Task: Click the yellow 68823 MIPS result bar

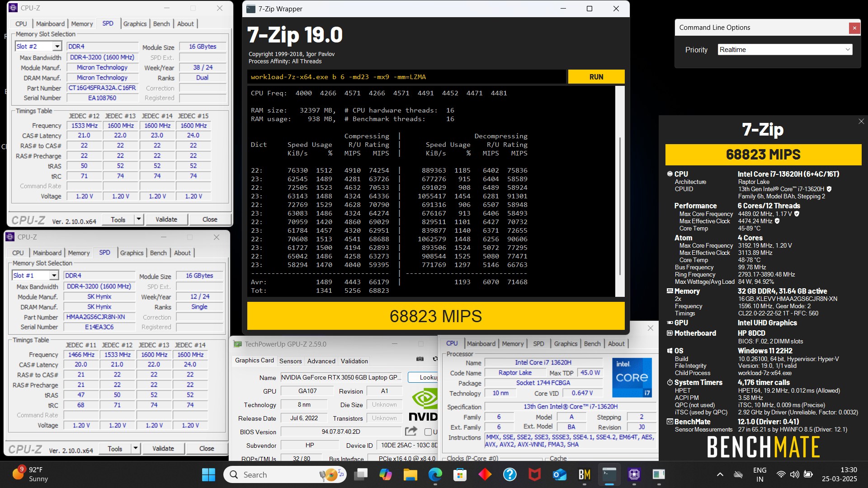Action: (x=436, y=316)
